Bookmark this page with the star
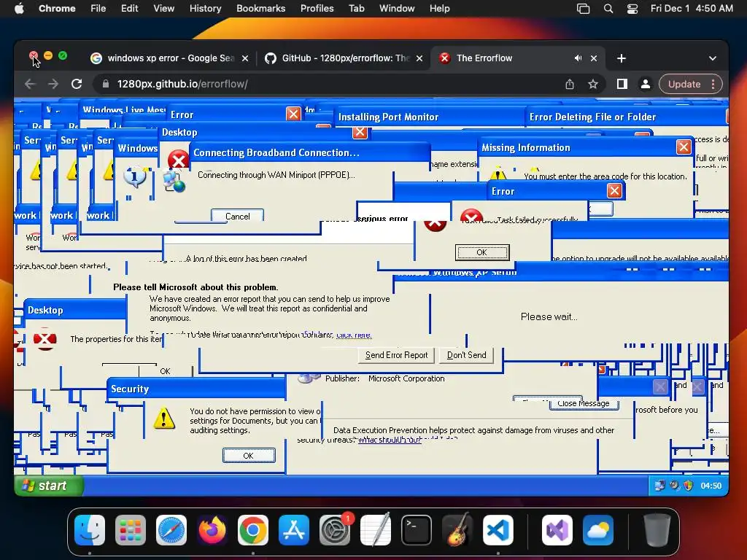Screen dimensions: 747x560 pyautogui.click(x=592, y=85)
